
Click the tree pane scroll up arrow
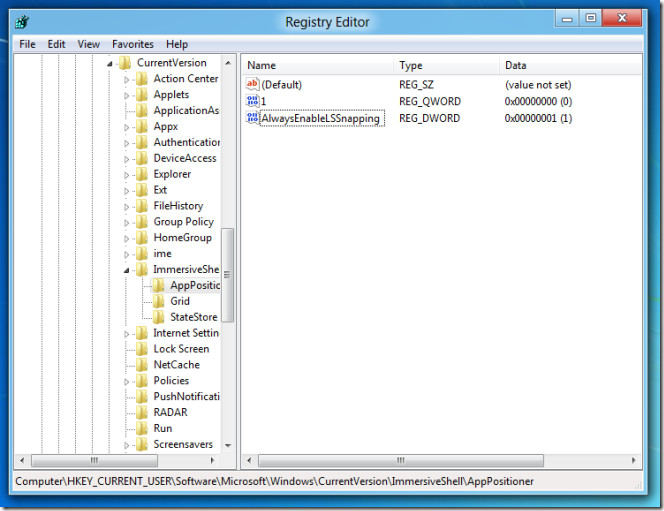[x=228, y=63]
